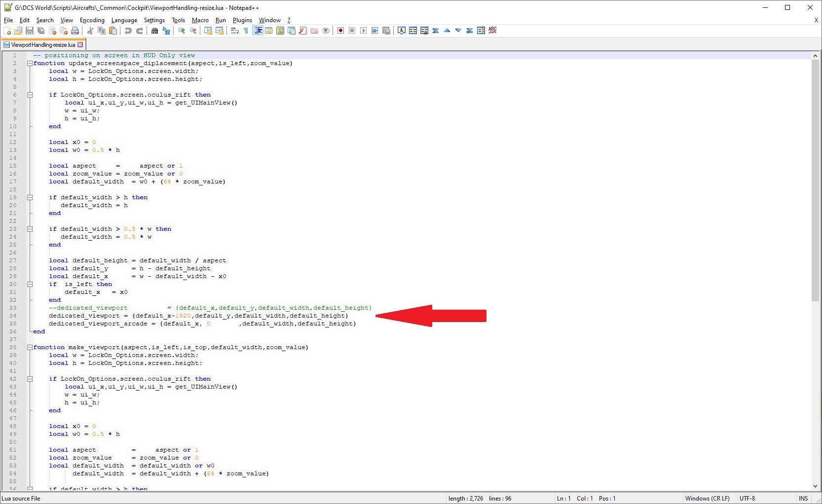Viewport: 822px width, 504px height.
Task: Open the Encoding menu
Action: click(x=92, y=20)
